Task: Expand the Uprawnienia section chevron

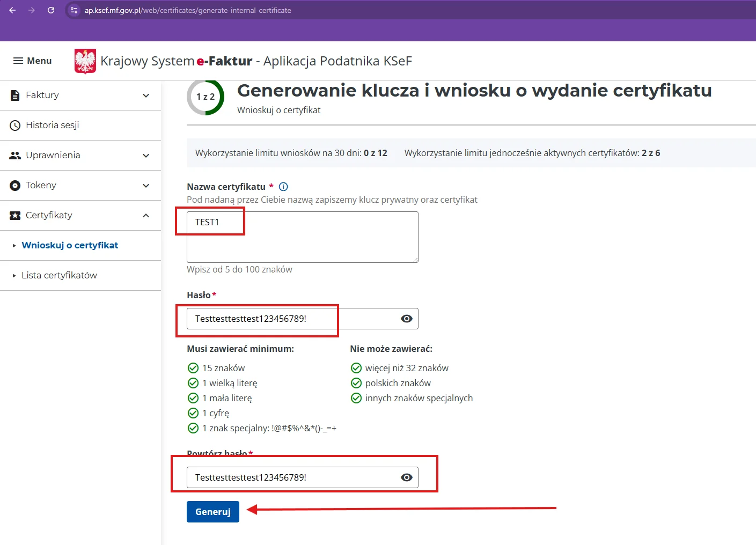Action: tap(146, 156)
